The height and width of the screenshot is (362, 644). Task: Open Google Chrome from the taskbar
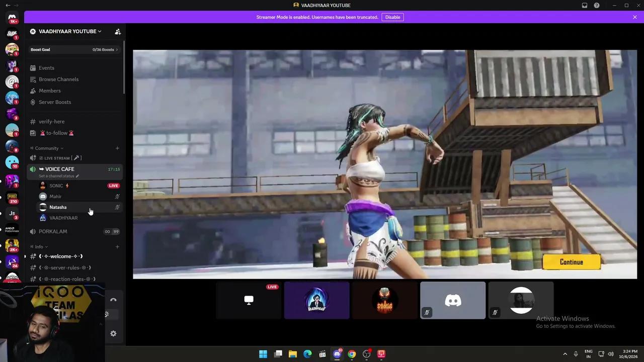352,354
